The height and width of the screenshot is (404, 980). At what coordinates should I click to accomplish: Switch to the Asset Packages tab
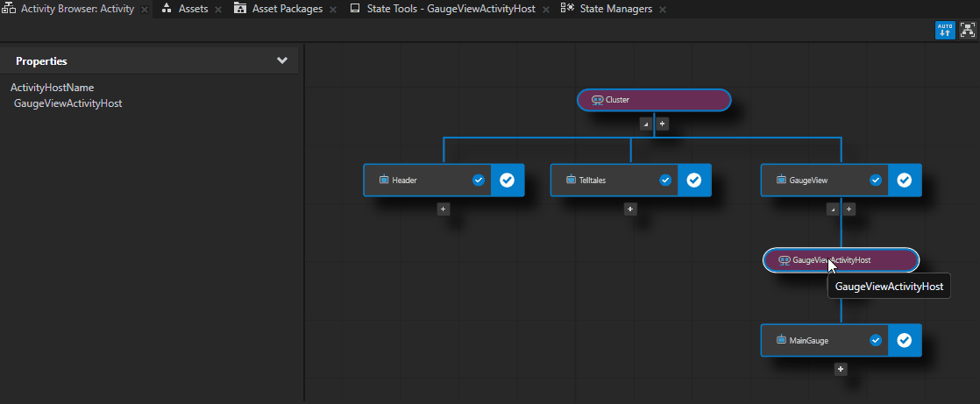[287, 9]
